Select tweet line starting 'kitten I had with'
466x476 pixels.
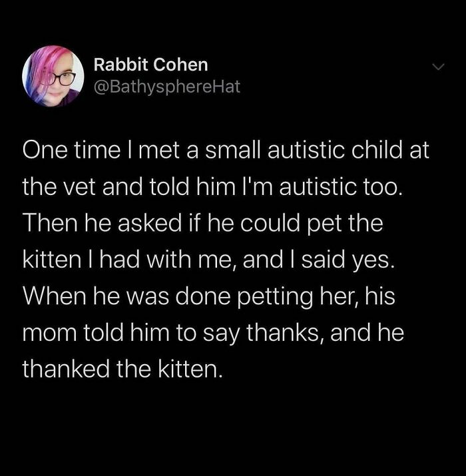tap(209, 260)
